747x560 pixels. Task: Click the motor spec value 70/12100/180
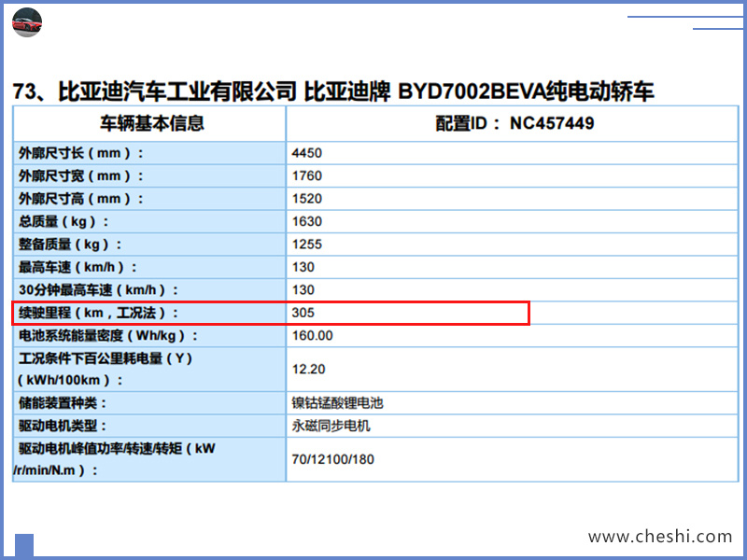333,459
